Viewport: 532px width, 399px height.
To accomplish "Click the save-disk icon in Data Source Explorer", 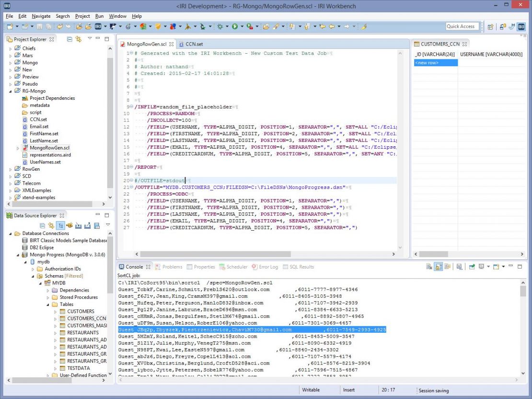I will (x=97, y=225).
